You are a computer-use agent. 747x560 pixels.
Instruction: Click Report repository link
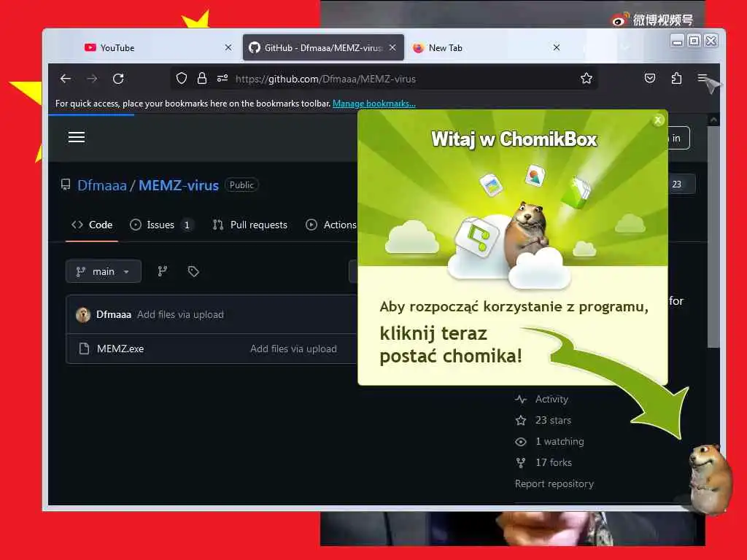click(554, 484)
